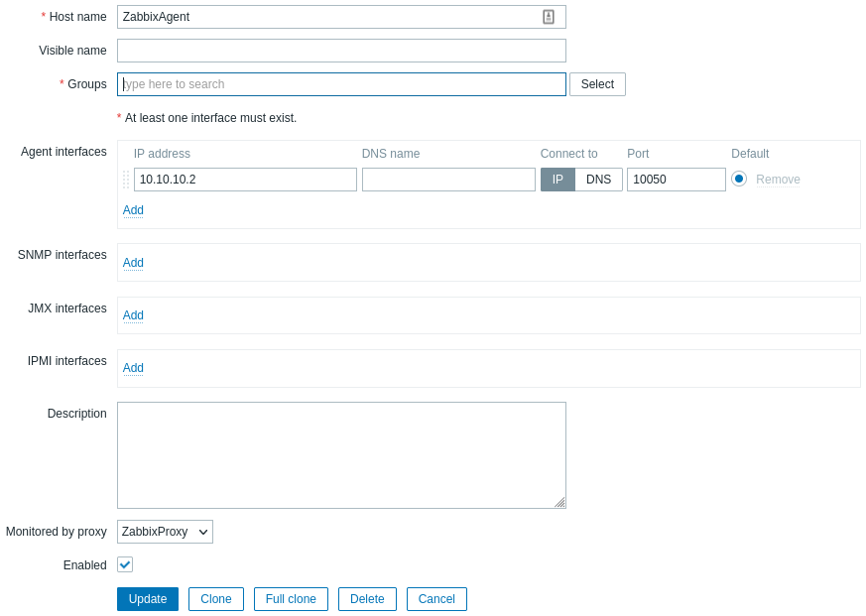Add a JMX interface
Viewport: 866px width, 616px height.
133,315
